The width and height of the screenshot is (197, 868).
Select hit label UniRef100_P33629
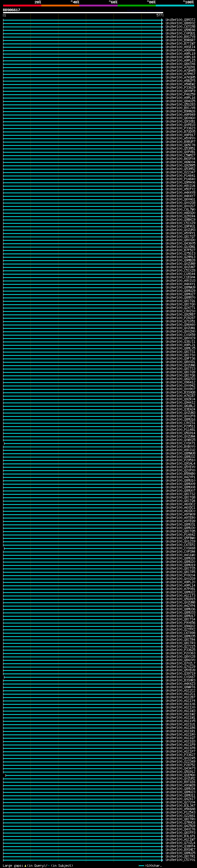(180, 88)
